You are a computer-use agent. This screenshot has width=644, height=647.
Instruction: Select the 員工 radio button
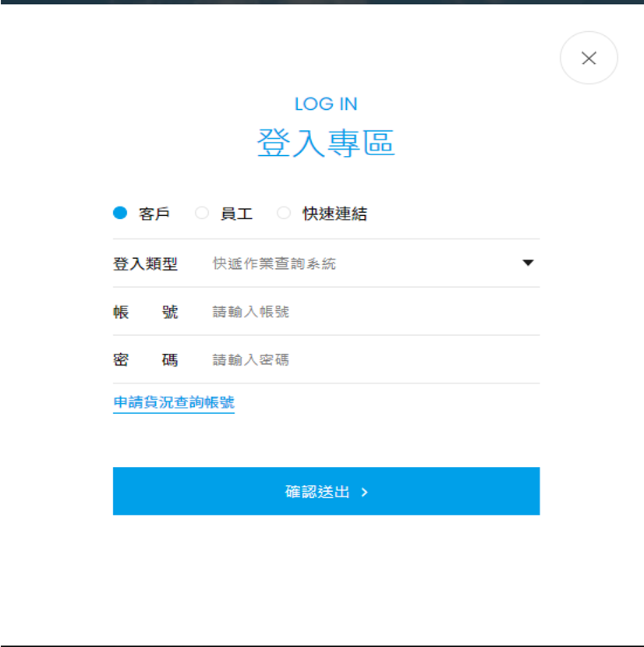point(202,213)
